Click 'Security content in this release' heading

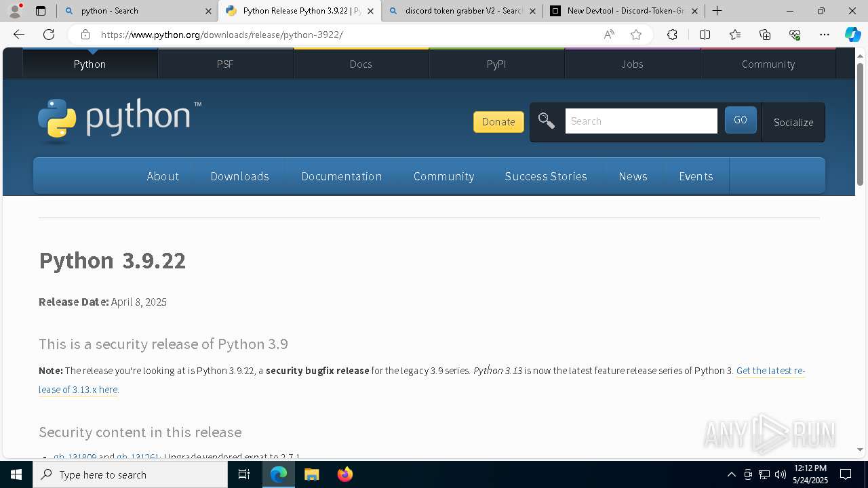click(140, 432)
